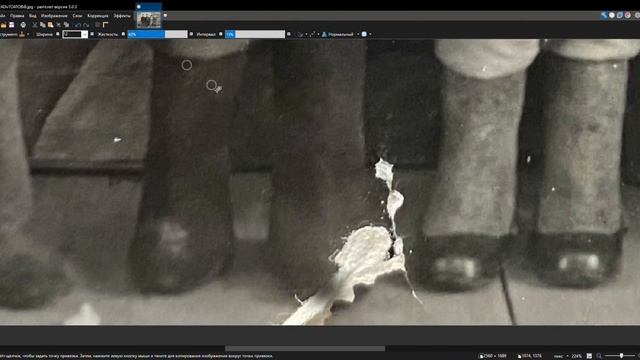The width and height of the screenshot is (640, 360).
Task: Open the Изображение menu
Action: tap(54, 16)
